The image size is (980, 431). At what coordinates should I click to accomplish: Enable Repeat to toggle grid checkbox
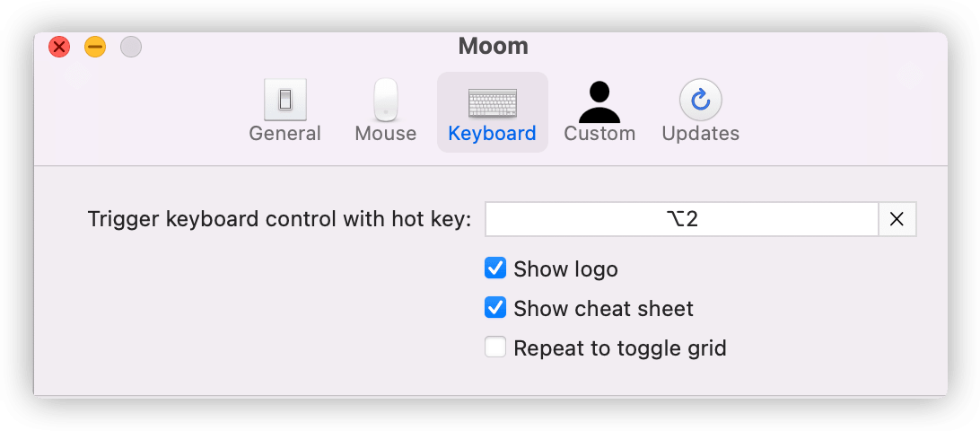(495, 347)
